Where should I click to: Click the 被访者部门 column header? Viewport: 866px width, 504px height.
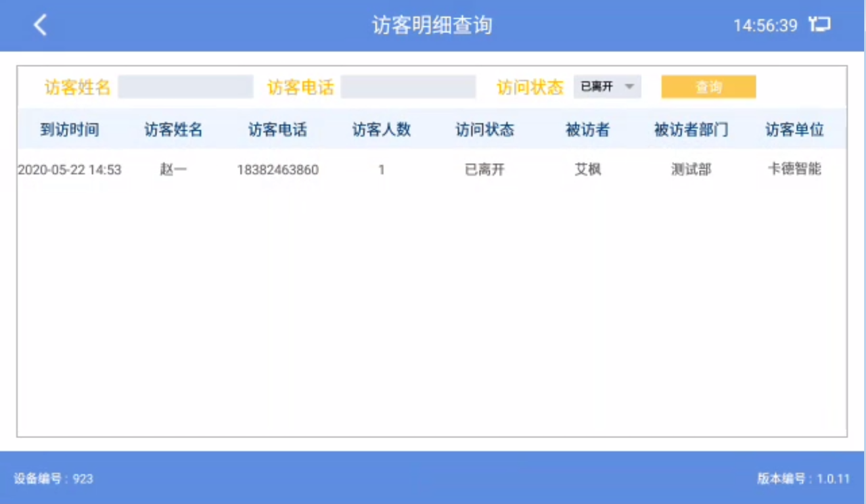691,129
